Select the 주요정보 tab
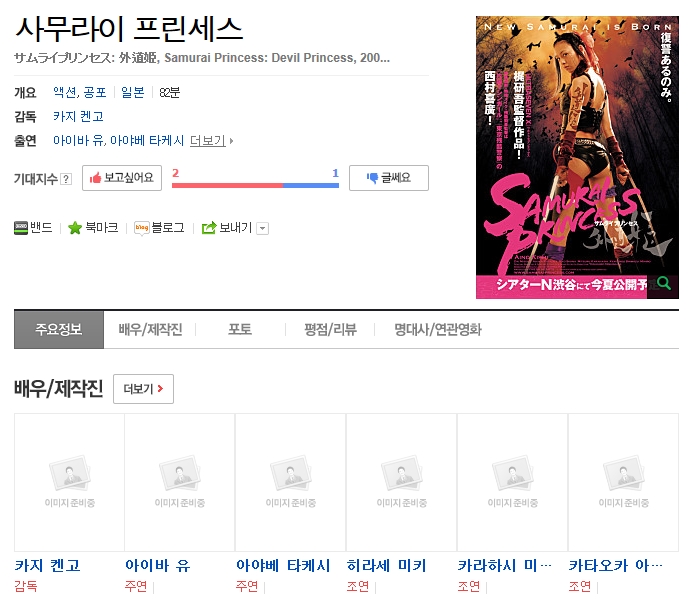This screenshot has height=609, width=689. coord(59,330)
